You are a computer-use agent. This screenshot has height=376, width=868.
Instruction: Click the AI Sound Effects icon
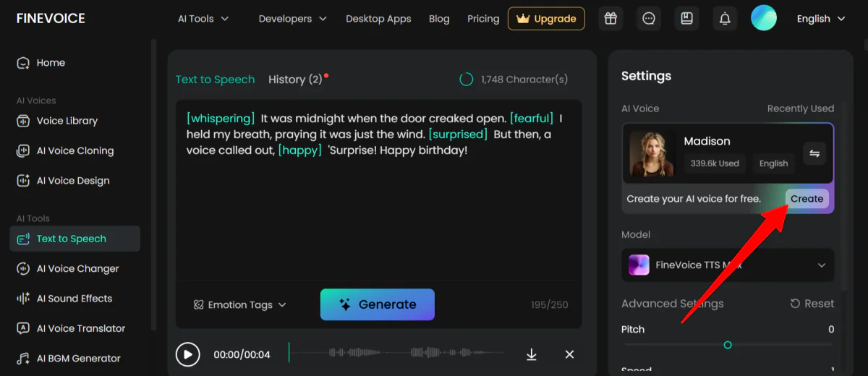click(x=23, y=299)
